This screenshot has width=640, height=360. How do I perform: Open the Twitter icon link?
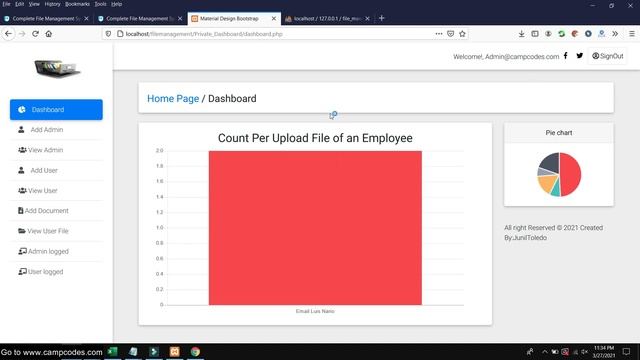pos(580,56)
